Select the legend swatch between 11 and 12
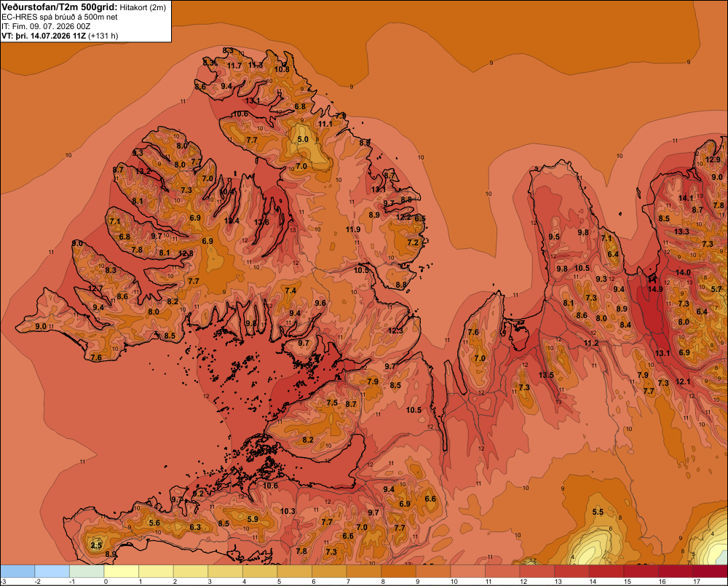The height and width of the screenshot is (586, 728). pyautogui.click(x=502, y=571)
